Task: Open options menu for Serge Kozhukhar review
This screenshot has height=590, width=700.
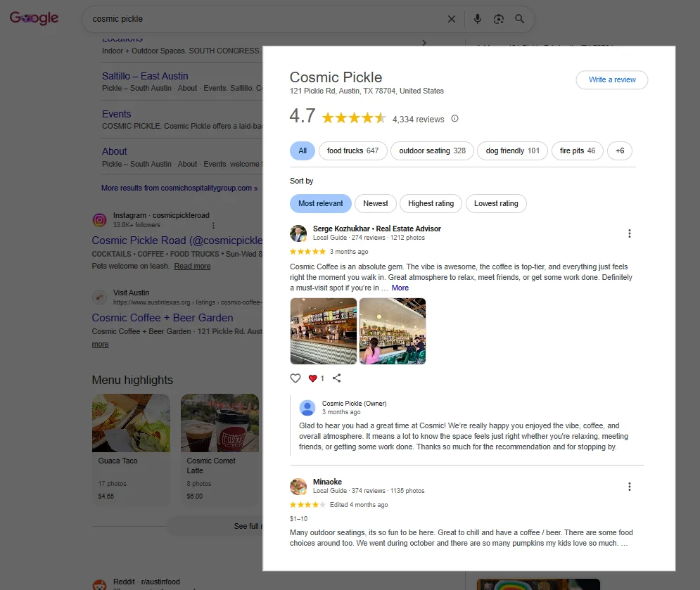Action: click(629, 233)
